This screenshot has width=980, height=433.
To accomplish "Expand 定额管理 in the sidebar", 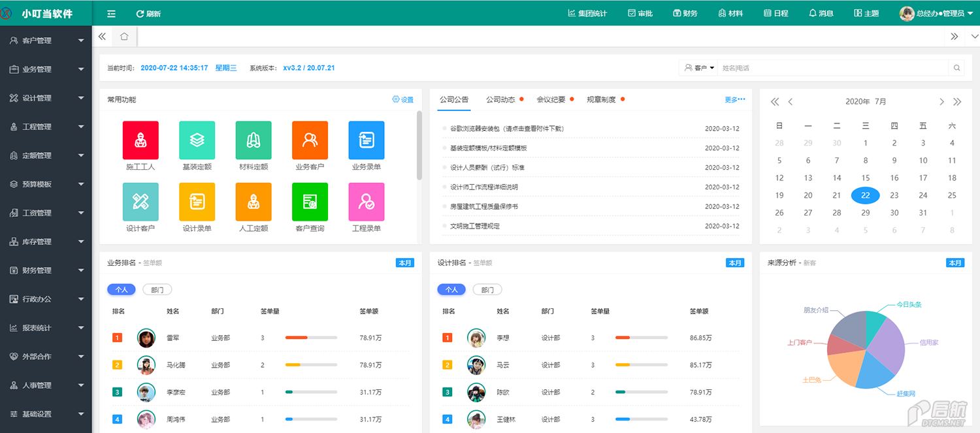I will click(x=46, y=155).
